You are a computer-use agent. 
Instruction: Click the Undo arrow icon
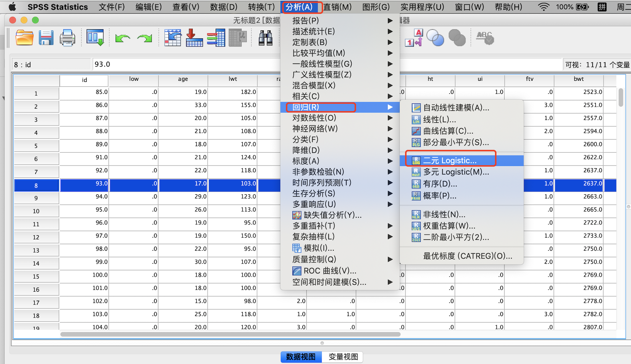click(x=122, y=38)
